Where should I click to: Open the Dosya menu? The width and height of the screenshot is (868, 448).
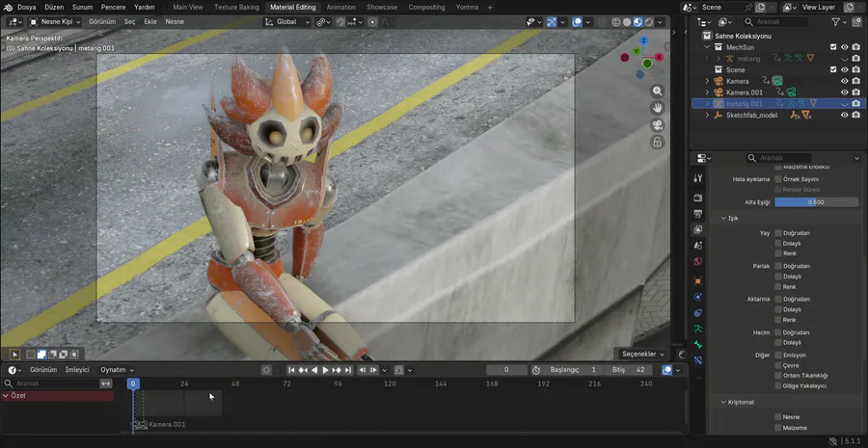[26, 7]
